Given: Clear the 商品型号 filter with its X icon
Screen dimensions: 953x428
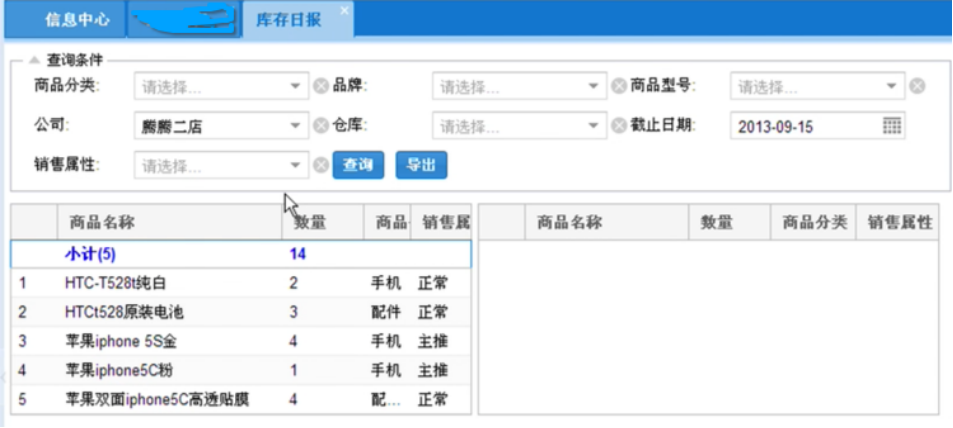Looking at the screenshot, I should click(x=917, y=87).
